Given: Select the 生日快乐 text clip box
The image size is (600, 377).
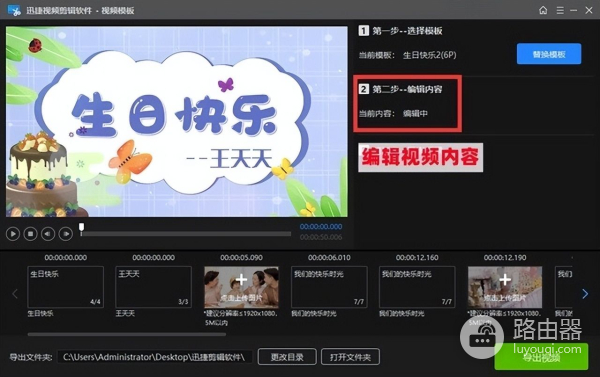Looking at the screenshot, I should [65, 287].
